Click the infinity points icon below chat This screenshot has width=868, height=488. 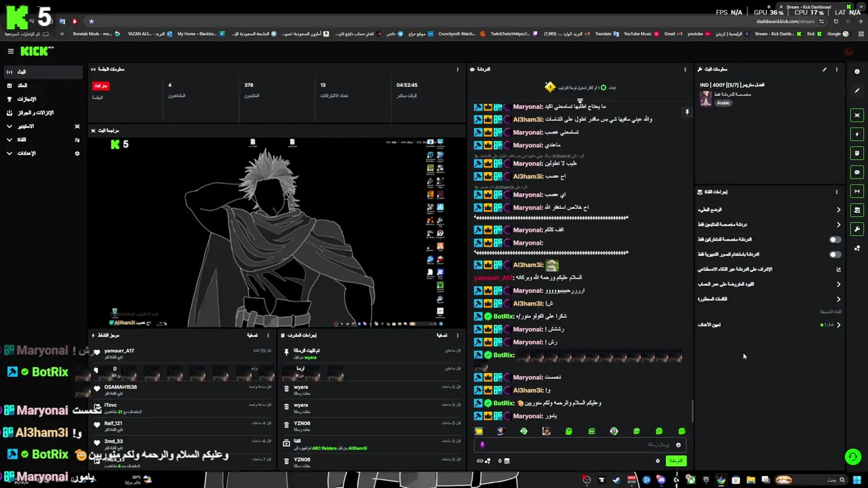(481, 461)
